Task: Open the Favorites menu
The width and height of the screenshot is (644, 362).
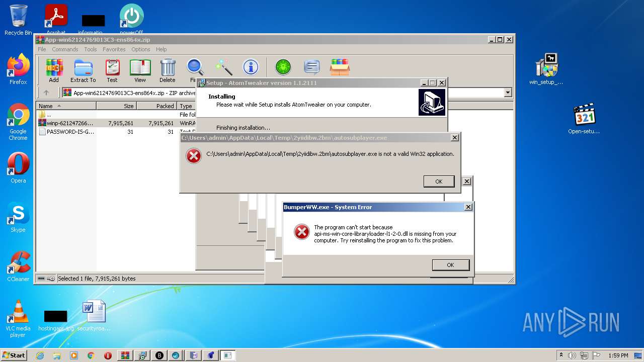Action: 114,49
